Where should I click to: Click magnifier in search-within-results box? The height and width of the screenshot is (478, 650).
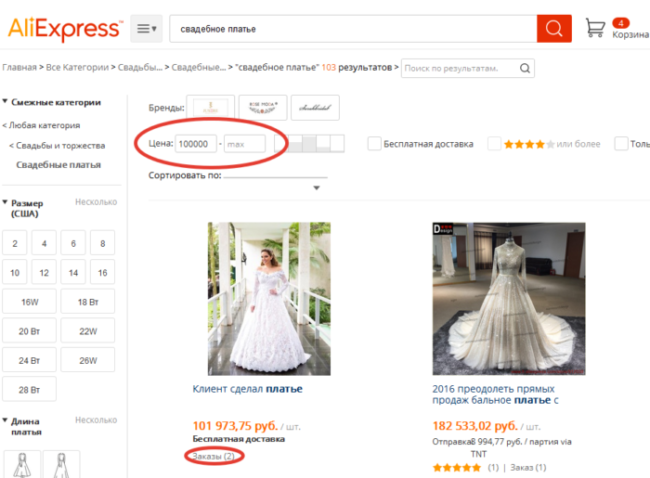pyautogui.click(x=525, y=68)
